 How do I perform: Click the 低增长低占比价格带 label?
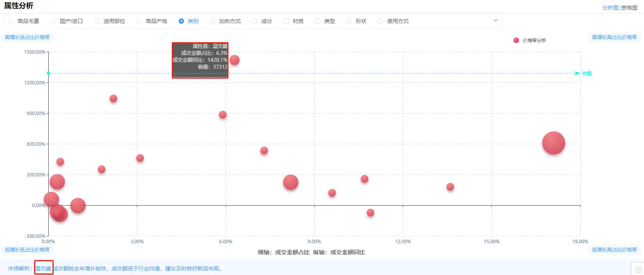(27, 250)
